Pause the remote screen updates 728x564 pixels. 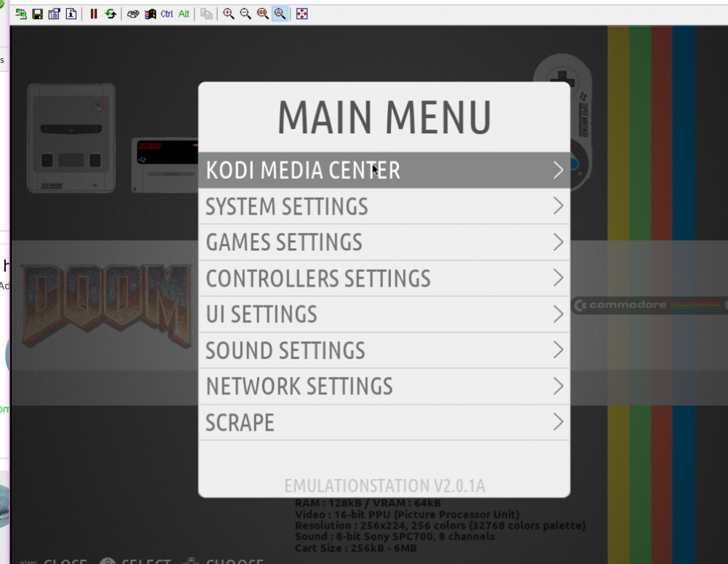[x=94, y=14]
